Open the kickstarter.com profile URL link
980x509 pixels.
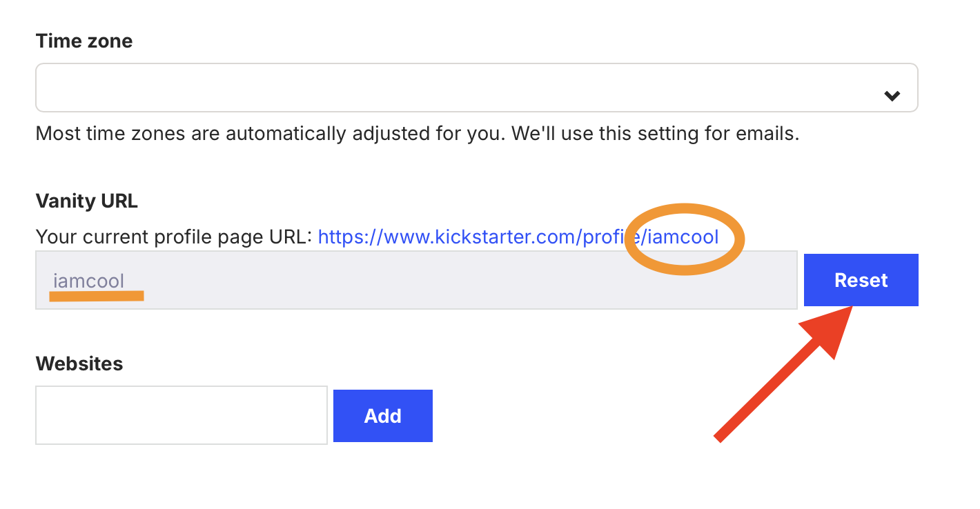coord(483,237)
